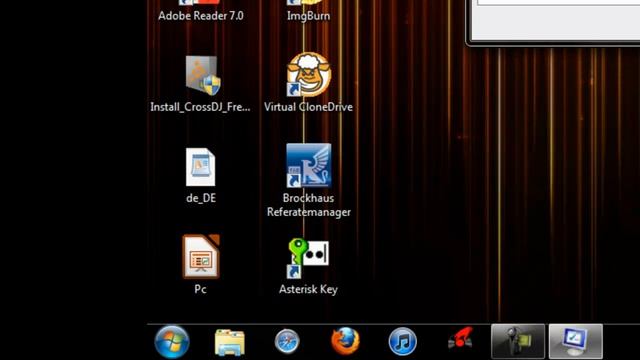The height and width of the screenshot is (360, 640).
Task: Open Windows Explorer from the taskbar
Action: (x=230, y=342)
